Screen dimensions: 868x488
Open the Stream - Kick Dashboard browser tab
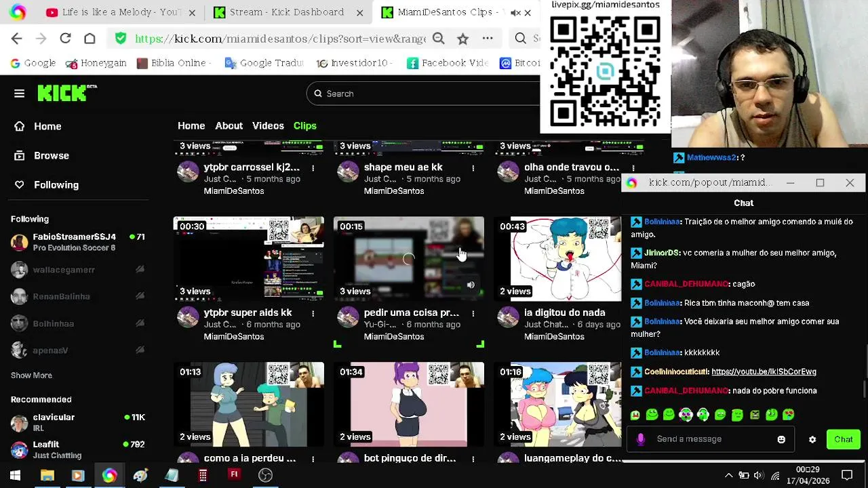point(288,12)
